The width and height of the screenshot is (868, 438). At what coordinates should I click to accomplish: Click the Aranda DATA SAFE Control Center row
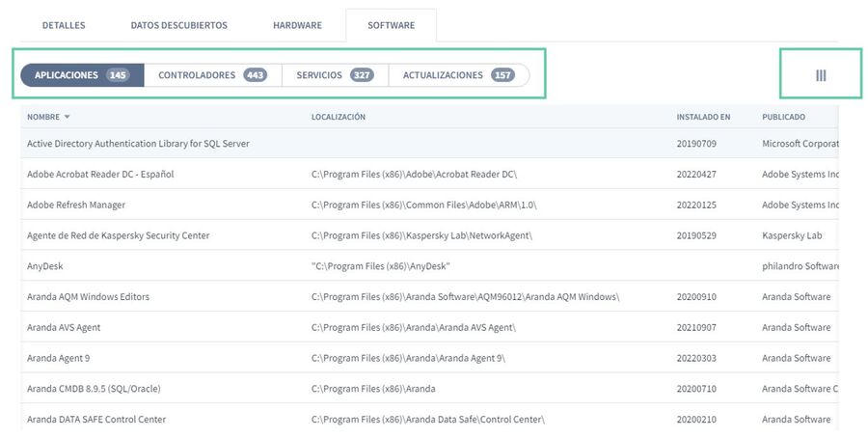click(x=96, y=420)
